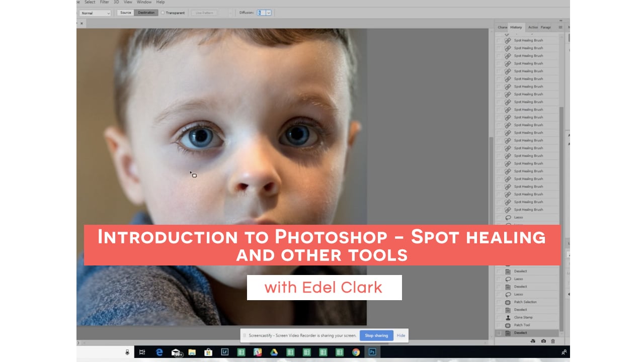
Task: Open the 3D menu
Action: (x=116, y=3)
